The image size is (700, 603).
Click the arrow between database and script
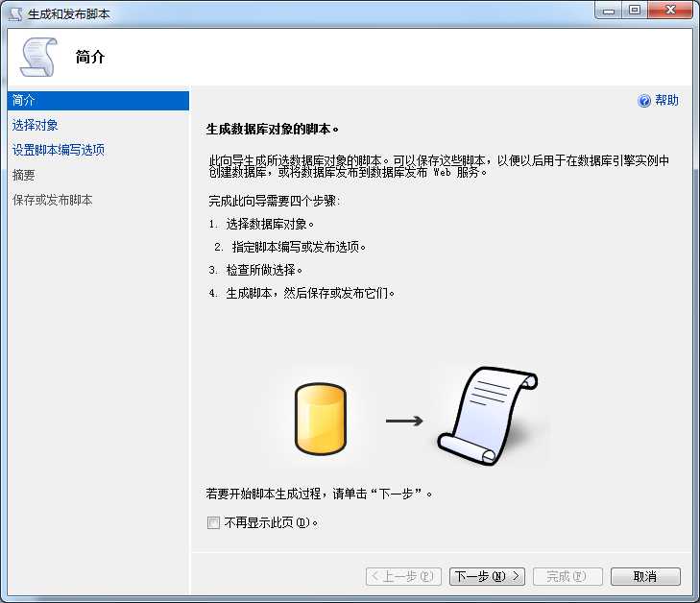(x=404, y=421)
